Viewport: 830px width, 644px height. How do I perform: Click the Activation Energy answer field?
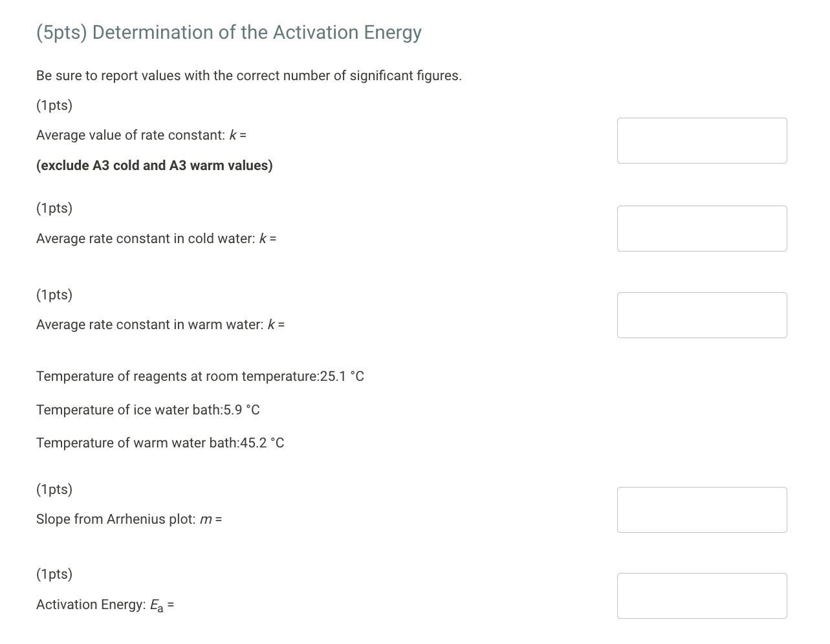pyautogui.click(x=702, y=596)
